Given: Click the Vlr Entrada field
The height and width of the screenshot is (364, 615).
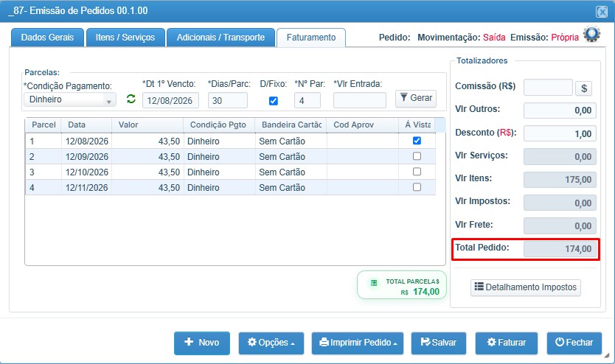Looking at the screenshot, I should click(360, 100).
